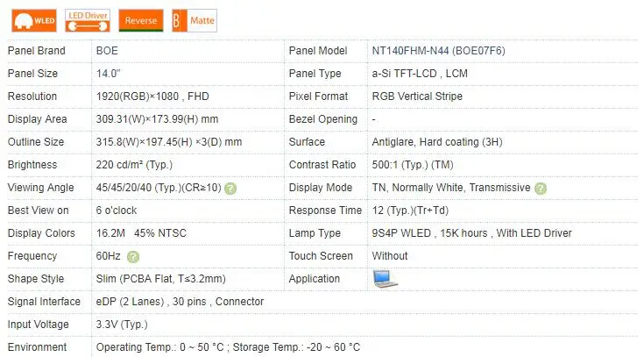Click the laptop Application icon
Image resolution: width=644 pixels, height=357 pixels.
pyautogui.click(x=386, y=279)
